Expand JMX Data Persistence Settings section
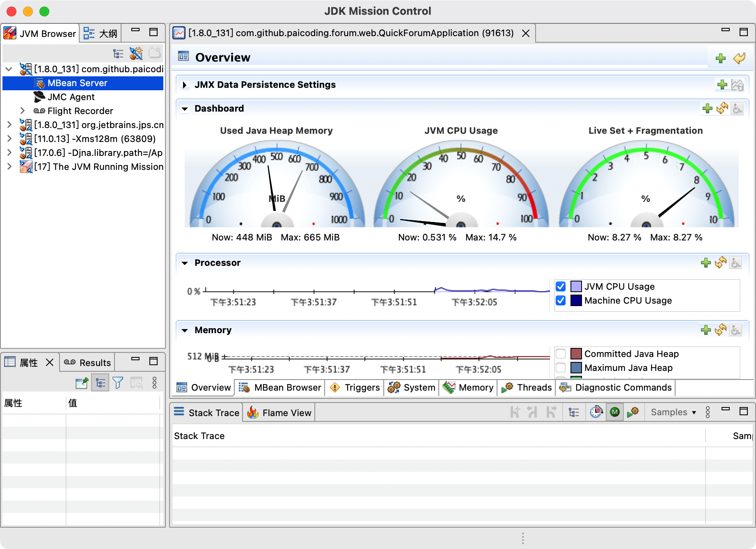Viewport: 756px width, 549px height. (x=185, y=85)
